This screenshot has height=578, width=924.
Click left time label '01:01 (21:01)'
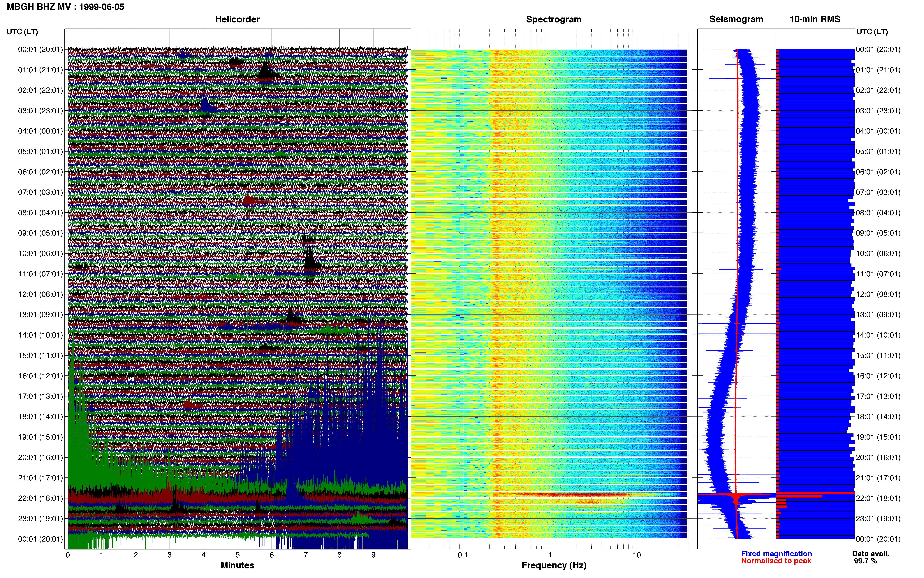[41, 70]
